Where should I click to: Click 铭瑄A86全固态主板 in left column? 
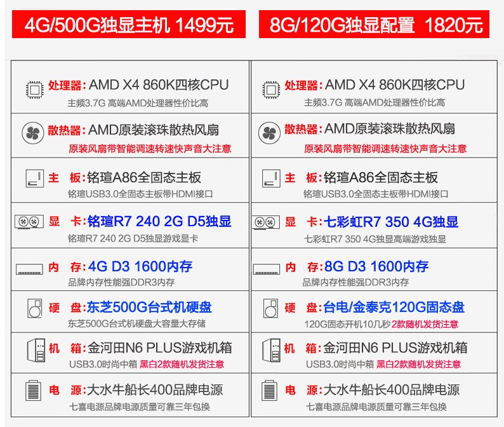[x=144, y=177]
